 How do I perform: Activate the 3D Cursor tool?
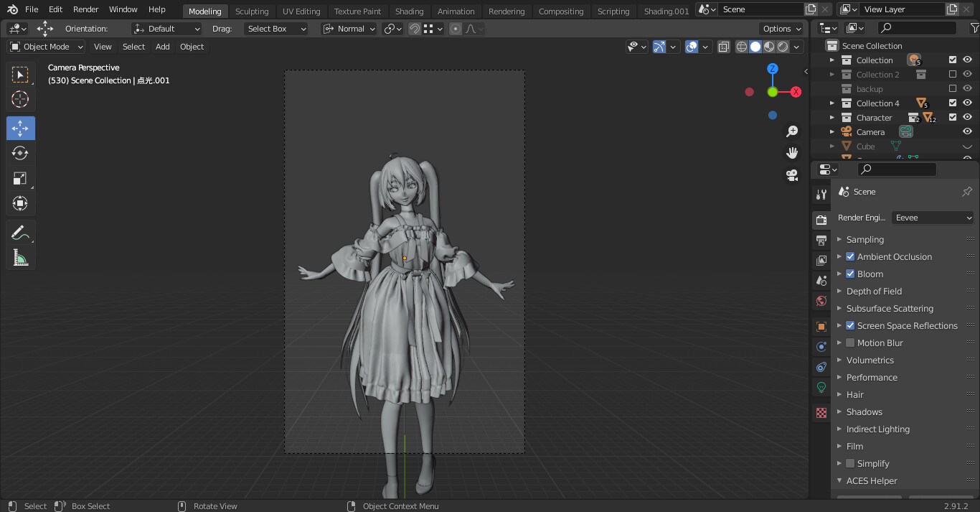click(x=20, y=99)
